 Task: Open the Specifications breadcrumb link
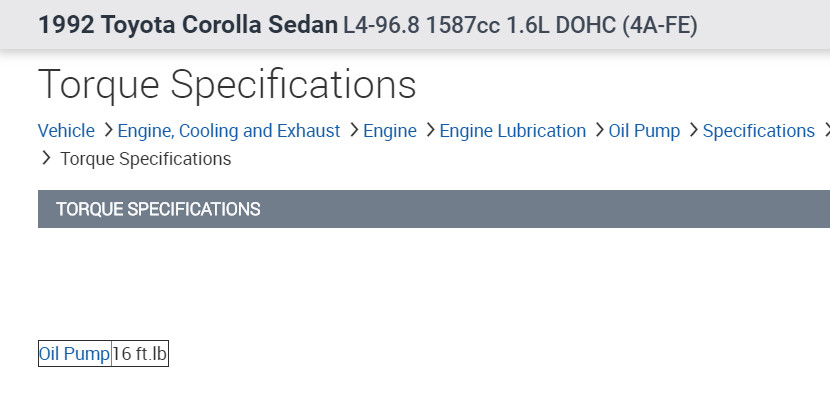tap(758, 131)
